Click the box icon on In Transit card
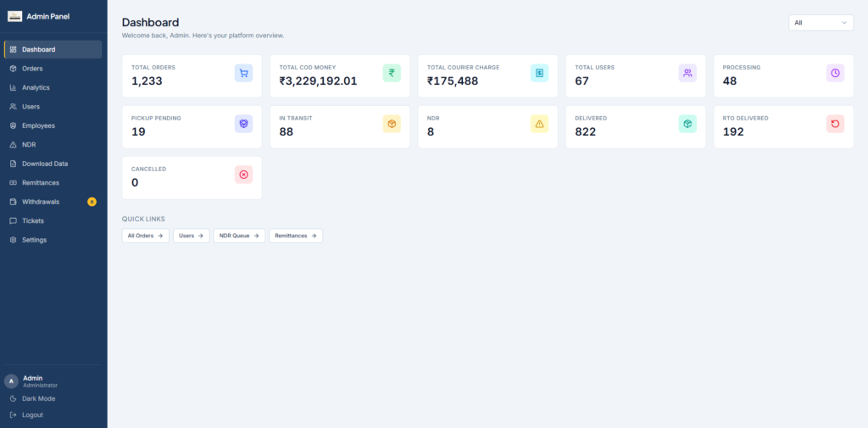The image size is (868, 428). click(392, 124)
